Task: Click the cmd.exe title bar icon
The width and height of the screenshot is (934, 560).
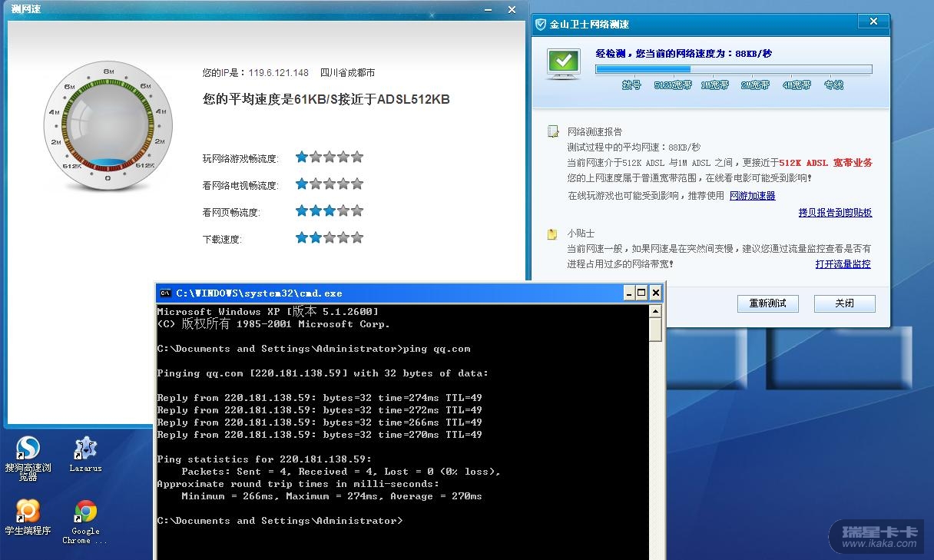Action: point(165,293)
